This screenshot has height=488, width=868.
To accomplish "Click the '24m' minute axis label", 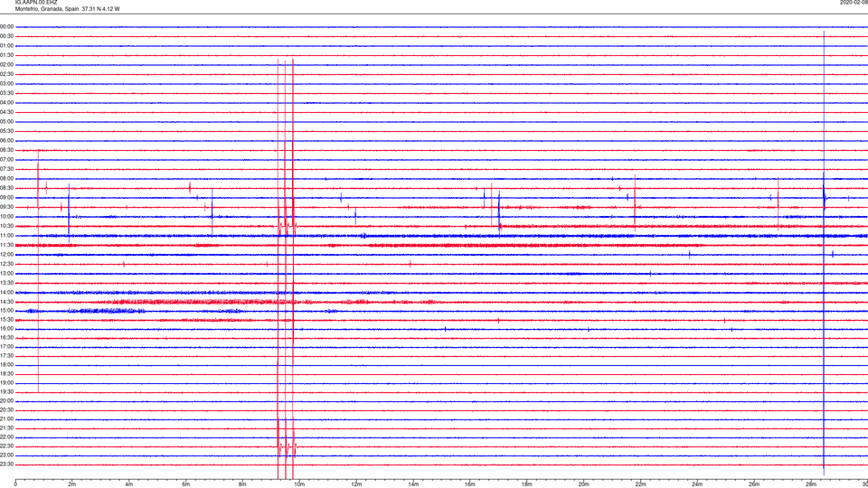I will [x=697, y=484].
